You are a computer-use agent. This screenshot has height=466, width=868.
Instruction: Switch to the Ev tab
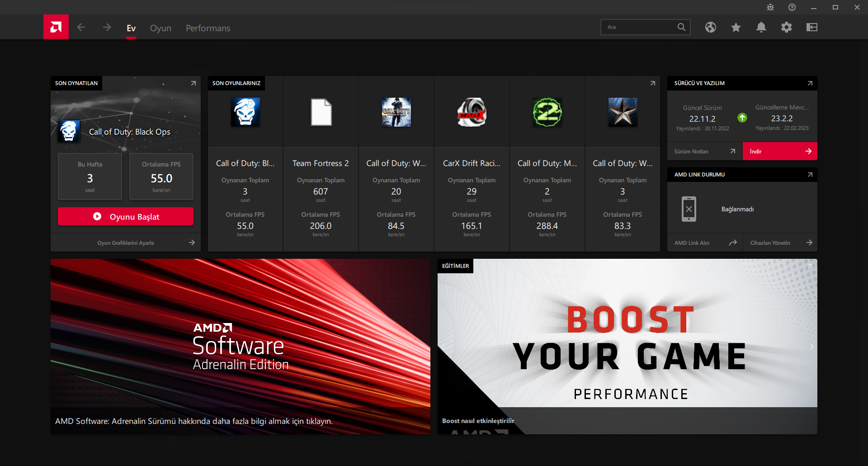pyautogui.click(x=131, y=28)
